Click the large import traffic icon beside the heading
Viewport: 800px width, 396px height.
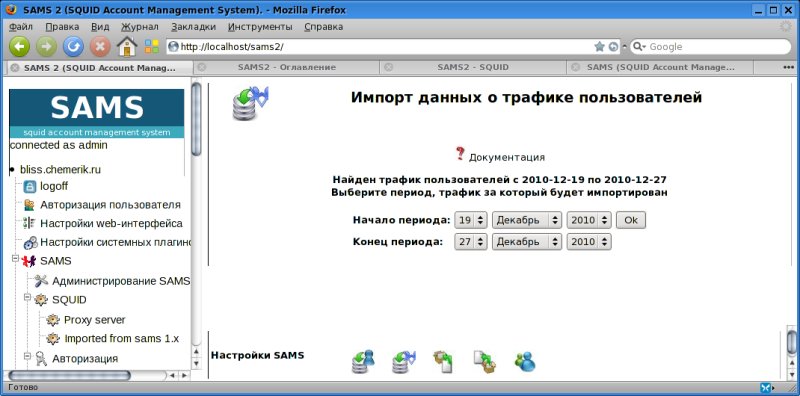point(251,103)
